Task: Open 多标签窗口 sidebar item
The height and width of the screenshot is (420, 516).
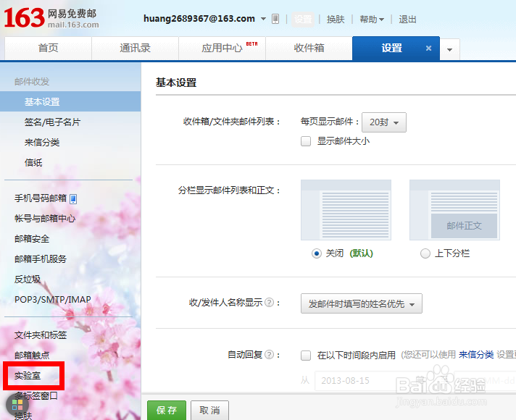Action: click(36, 395)
